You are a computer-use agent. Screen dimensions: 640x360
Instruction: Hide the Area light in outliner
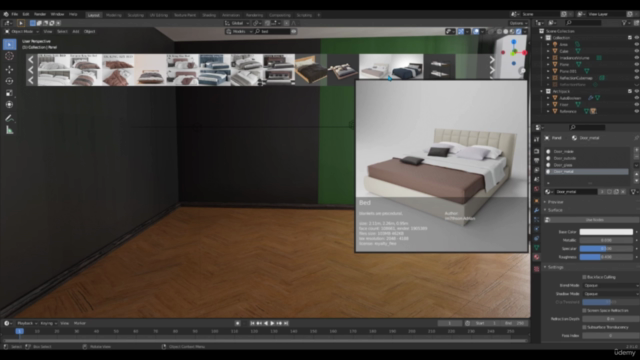[636, 44]
